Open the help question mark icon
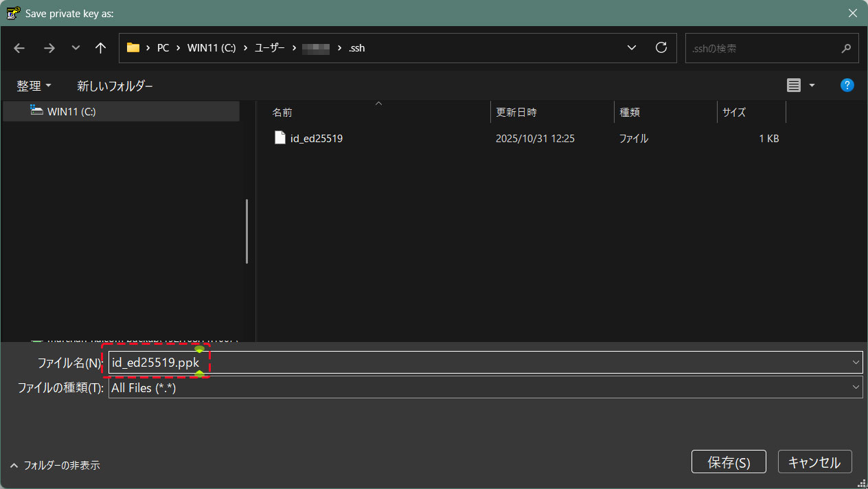Screen dimensions: 868x489 (x=847, y=85)
